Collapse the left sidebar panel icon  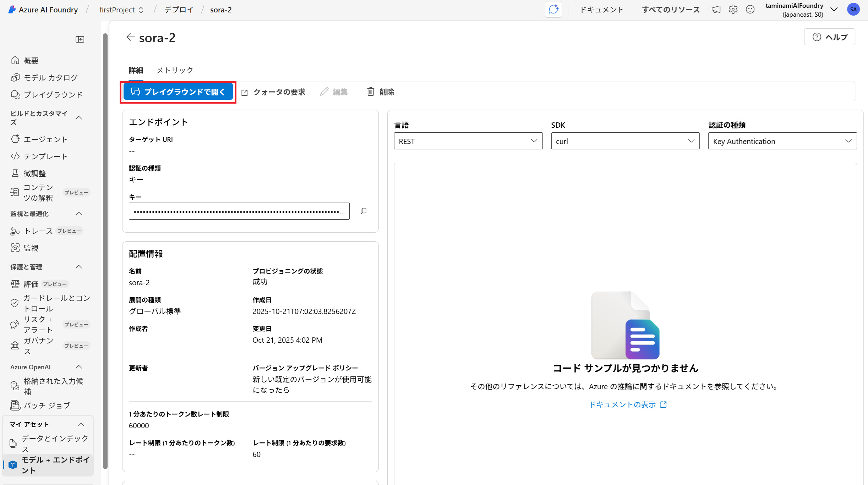pos(80,39)
